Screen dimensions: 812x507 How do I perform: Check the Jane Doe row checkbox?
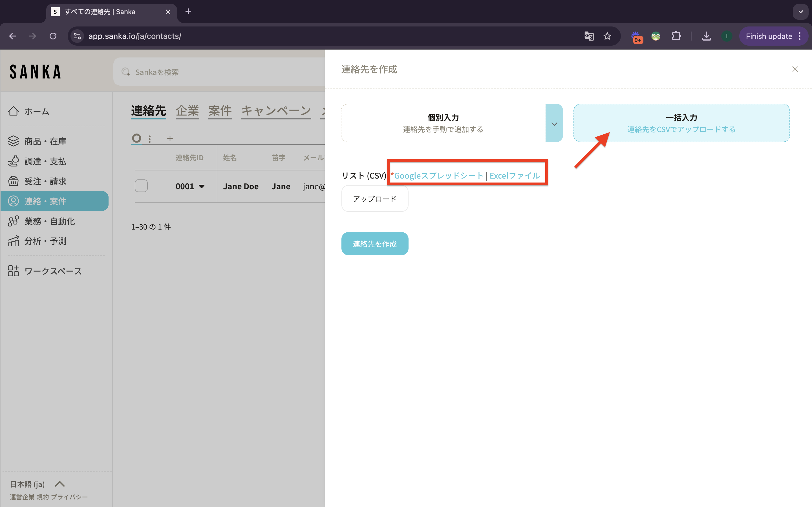pos(141,186)
